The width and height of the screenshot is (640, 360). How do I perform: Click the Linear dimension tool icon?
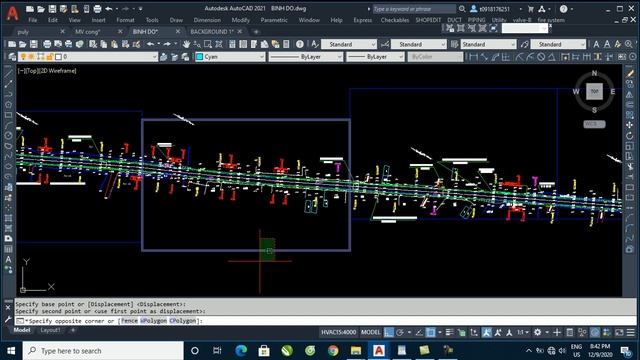[473, 57]
